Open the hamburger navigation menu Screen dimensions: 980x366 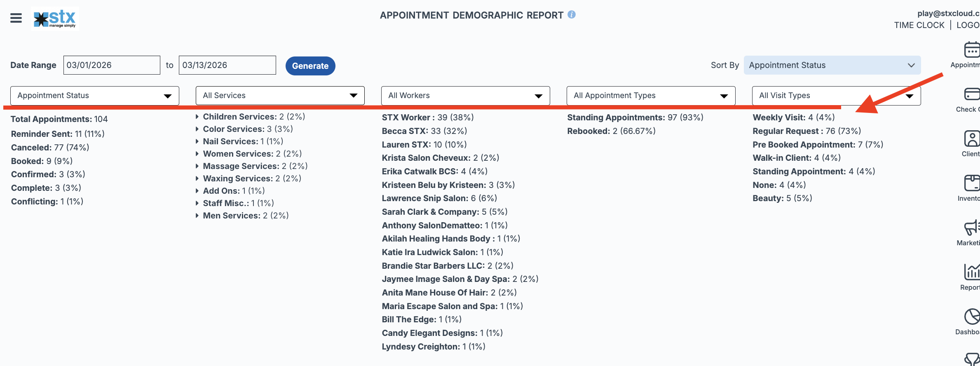tap(16, 18)
